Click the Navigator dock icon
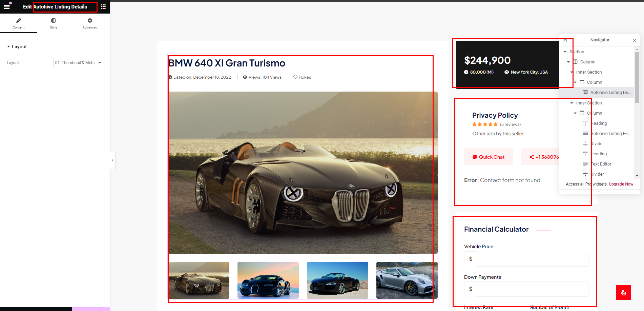Viewport: 644px width, 311px height. [565, 40]
